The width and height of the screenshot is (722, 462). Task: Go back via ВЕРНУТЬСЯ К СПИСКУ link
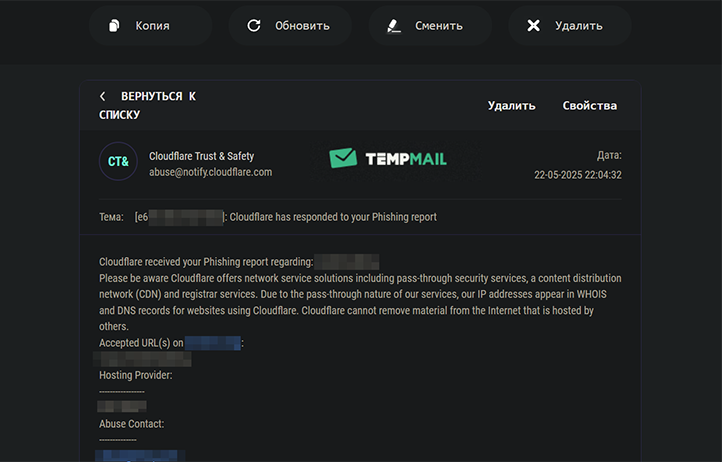(147, 105)
